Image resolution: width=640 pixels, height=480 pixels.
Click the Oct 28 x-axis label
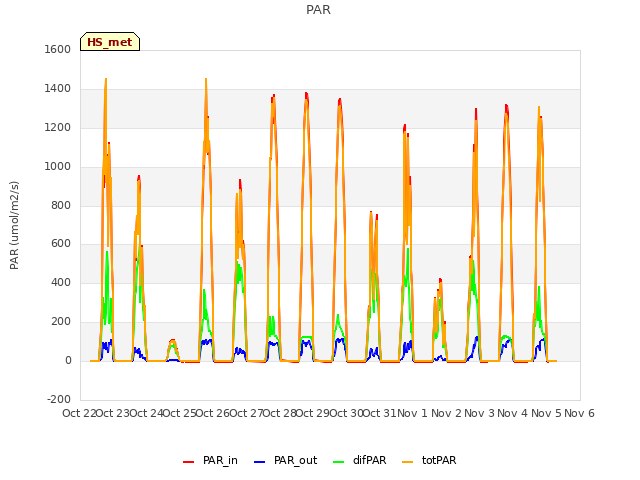click(x=280, y=413)
